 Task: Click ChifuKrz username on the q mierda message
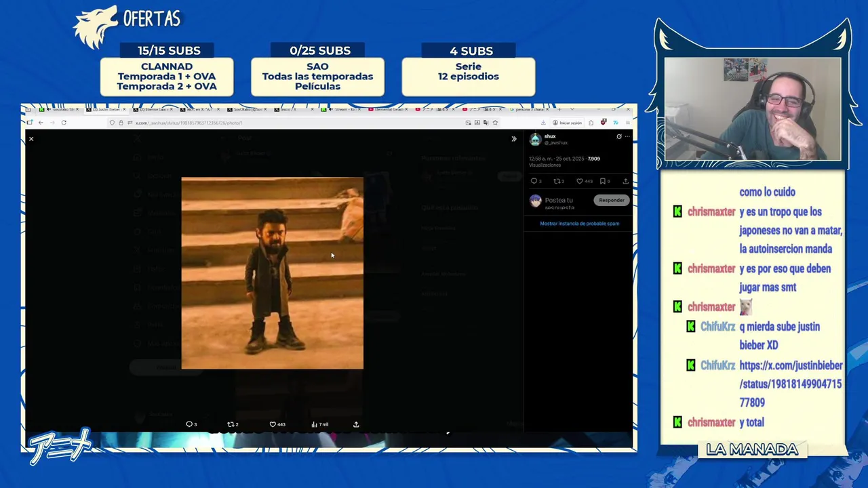[717, 327]
